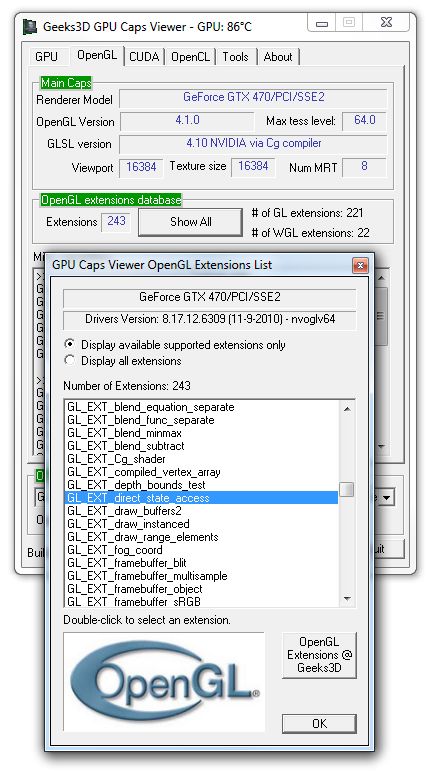427x771 pixels.
Task: Click the GeForce GTX 470 field in dialog
Action: pyautogui.click(x=210, y=297)
